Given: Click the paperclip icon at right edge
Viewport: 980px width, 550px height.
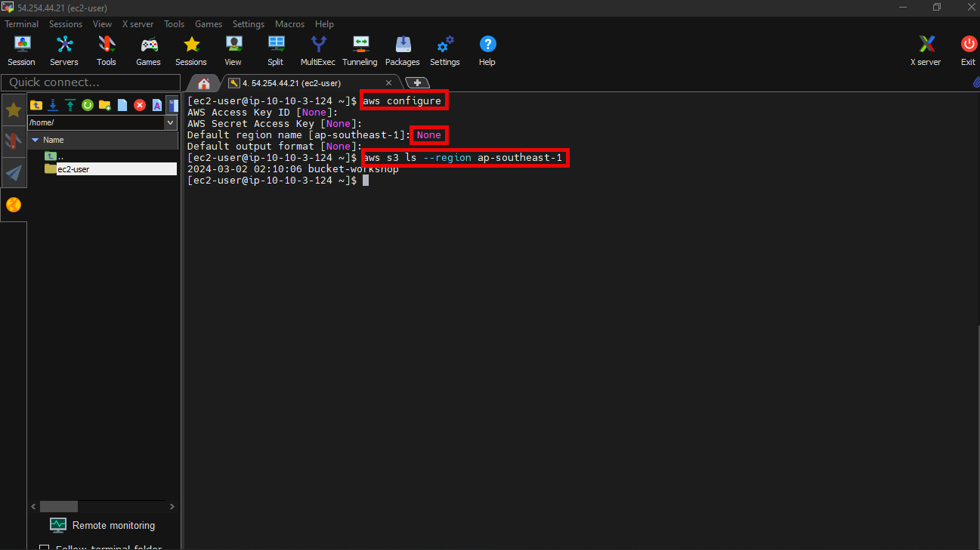Looking at the screenshot, I should coord(975,82).
